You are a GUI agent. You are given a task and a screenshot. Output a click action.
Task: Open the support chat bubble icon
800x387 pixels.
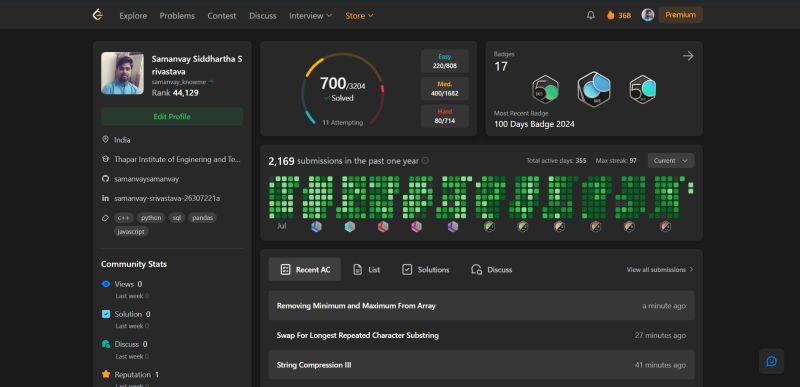click(771, 361)
